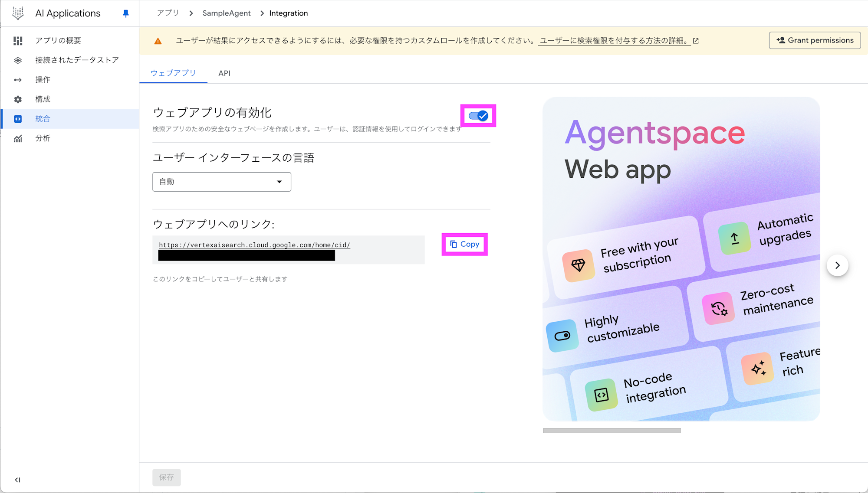
Task: Click the Agentspace Web app preview image
Action: (681, 258)
